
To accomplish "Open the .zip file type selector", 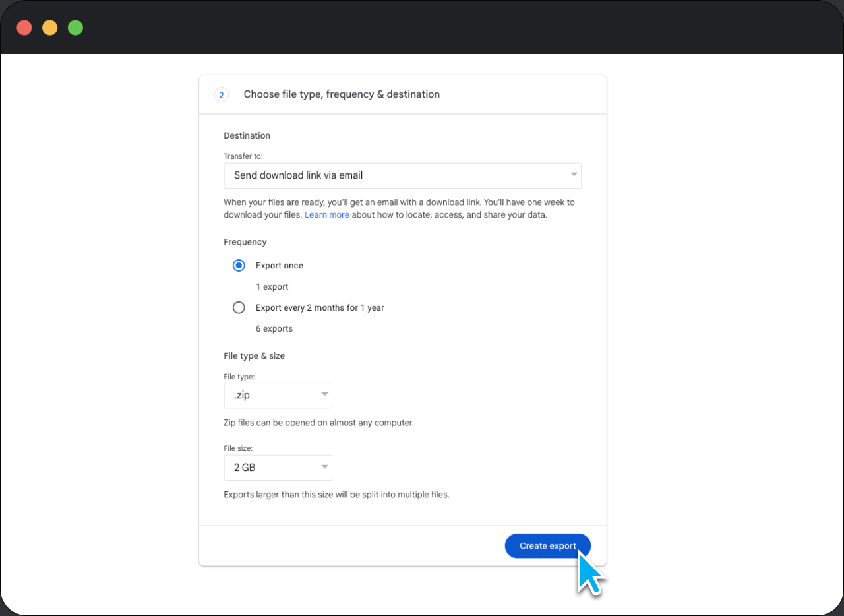I will pos(278,395).
